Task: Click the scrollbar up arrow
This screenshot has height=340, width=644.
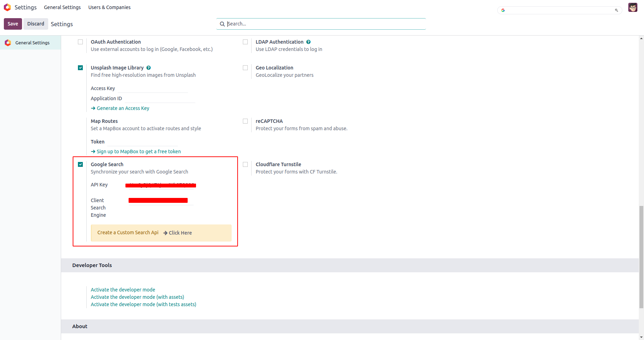Action: [641, 38]
